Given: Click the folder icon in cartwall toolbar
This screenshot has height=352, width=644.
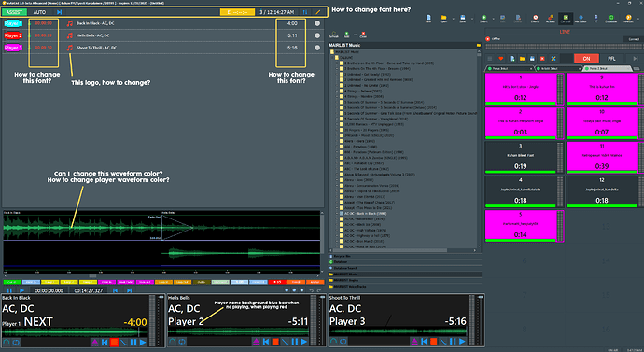Looking at the screenshot, I should [522, 59].
